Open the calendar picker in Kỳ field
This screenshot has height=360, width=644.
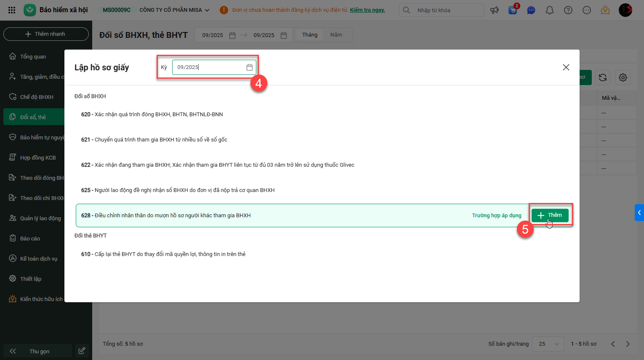(x=250, y=67)
